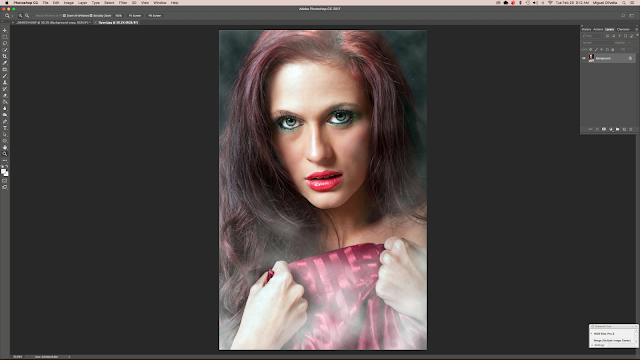Select the Spot Healing Brush tool
640x360 pixels.
click(5, 69)
